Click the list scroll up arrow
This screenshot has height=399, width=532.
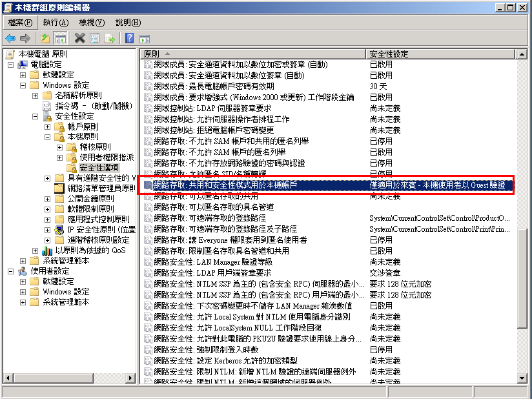coord(522,54)
